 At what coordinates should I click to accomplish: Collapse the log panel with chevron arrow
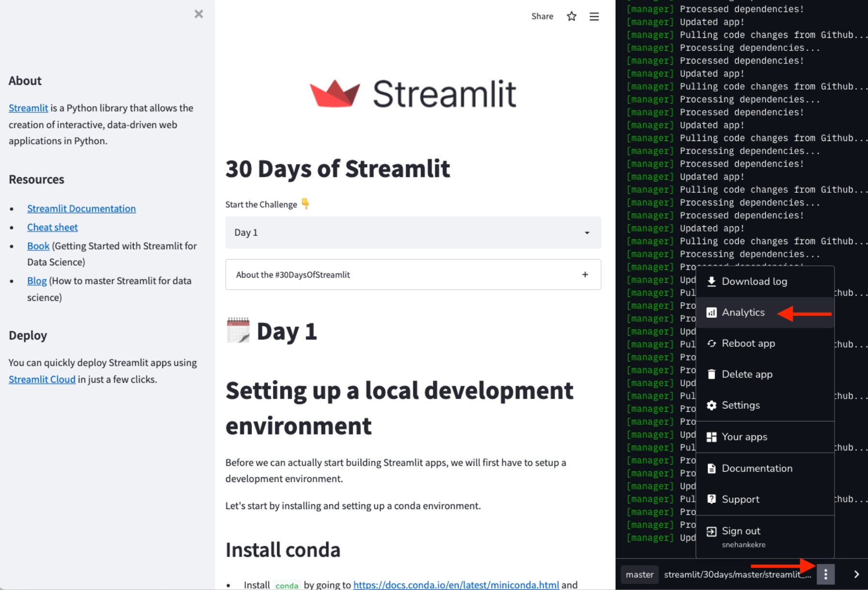[x=856, y=574]
